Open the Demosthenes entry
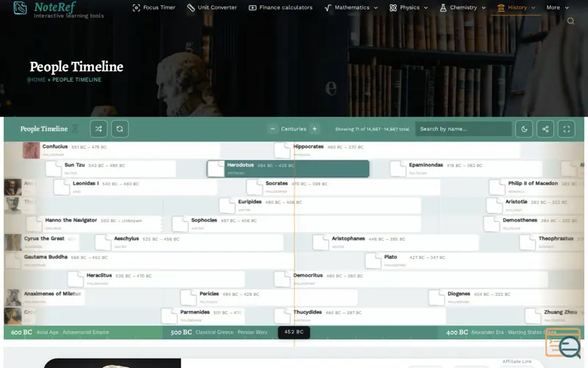 point(534,224)
